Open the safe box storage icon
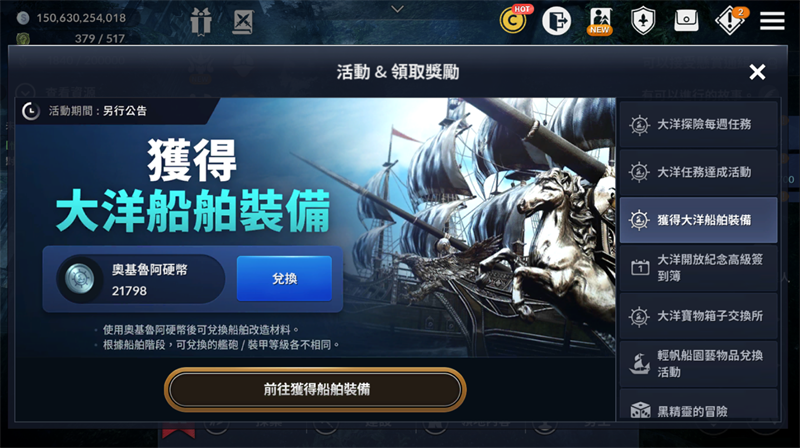The image size is (800, 448). click(x=686, y=20)
